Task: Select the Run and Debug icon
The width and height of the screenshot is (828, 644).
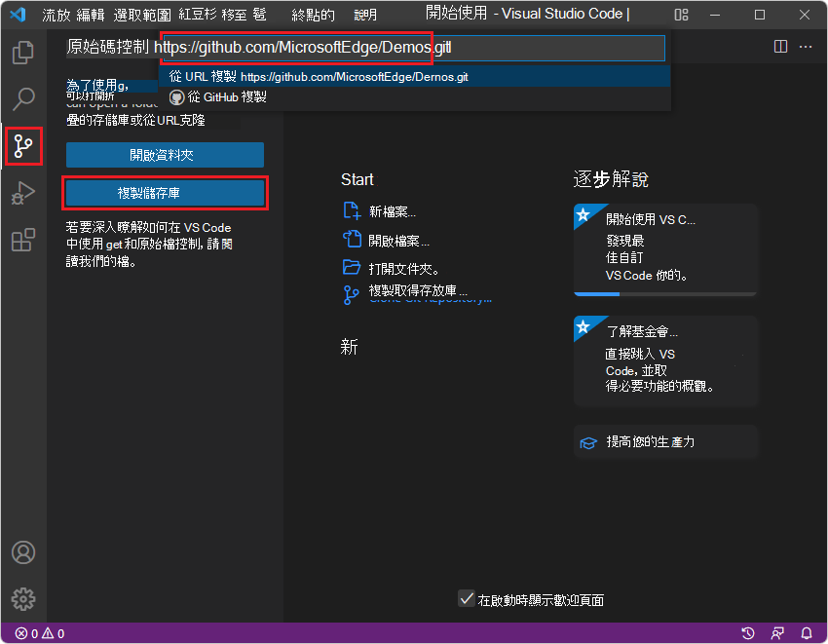Action: tap(23, 193)
